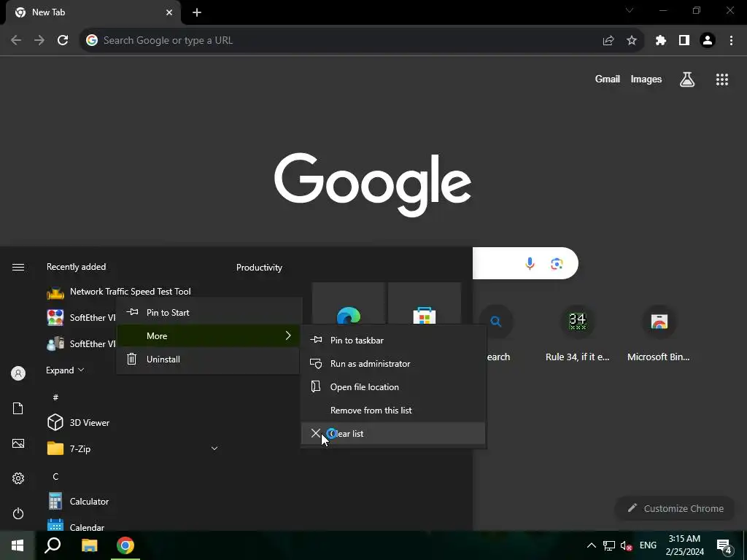Share this page icon in address bar
Viewport: 747px width, 560px height.
608,41
